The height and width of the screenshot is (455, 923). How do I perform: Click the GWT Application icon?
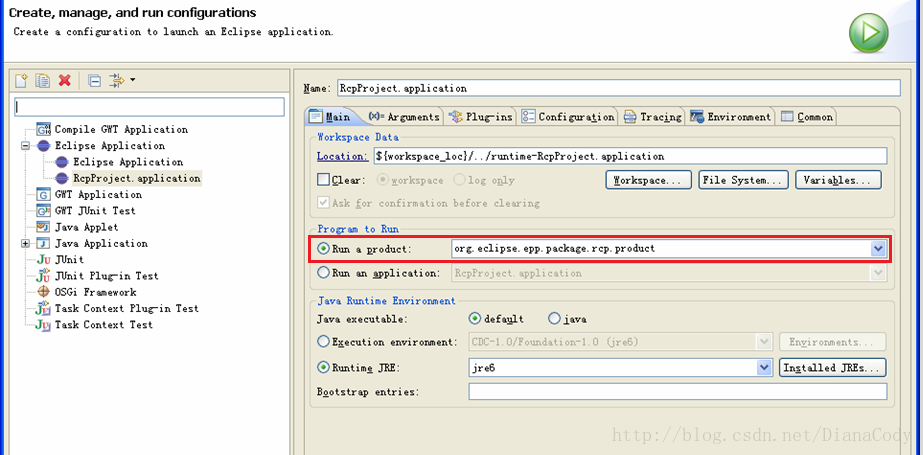point(44,194)
